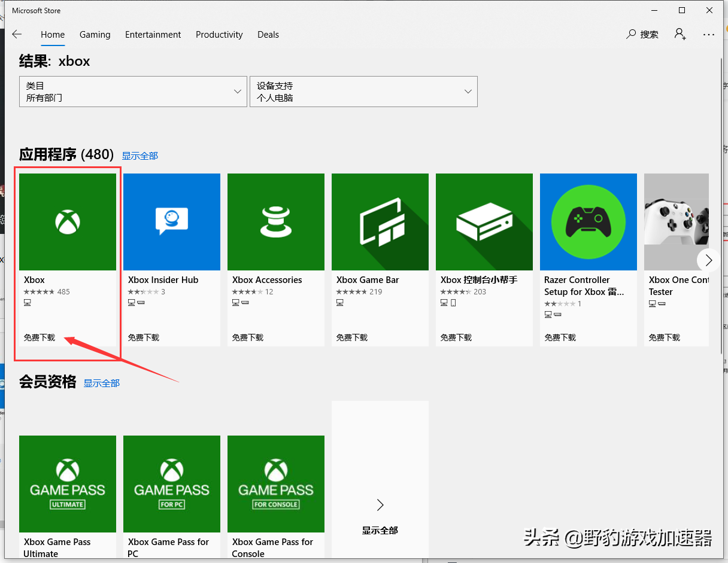Show next apps with the right chevron
This screenshot has height=563, width=728.
point(709,260)
